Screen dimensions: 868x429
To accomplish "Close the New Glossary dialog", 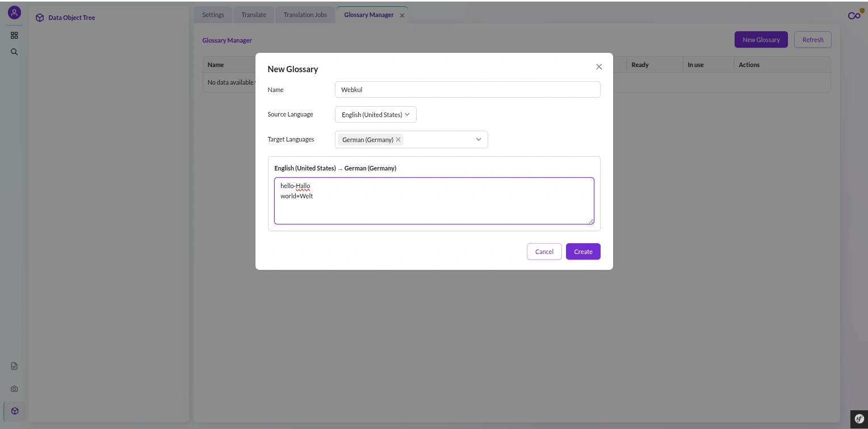I will (599, 67).
